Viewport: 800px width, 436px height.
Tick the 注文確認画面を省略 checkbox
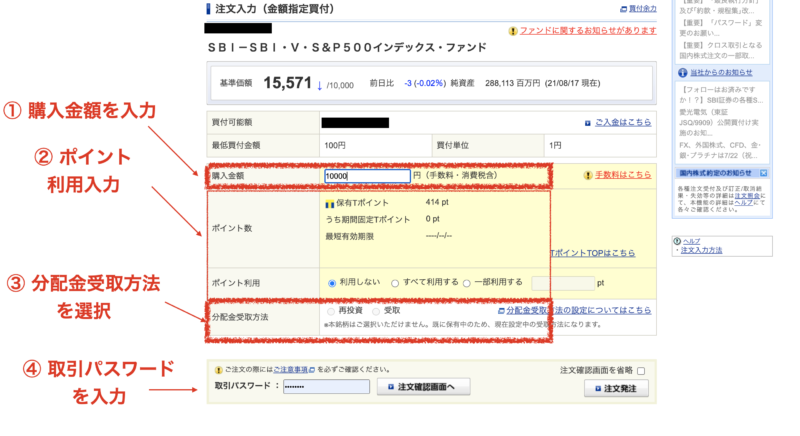[x=641, y=371]
